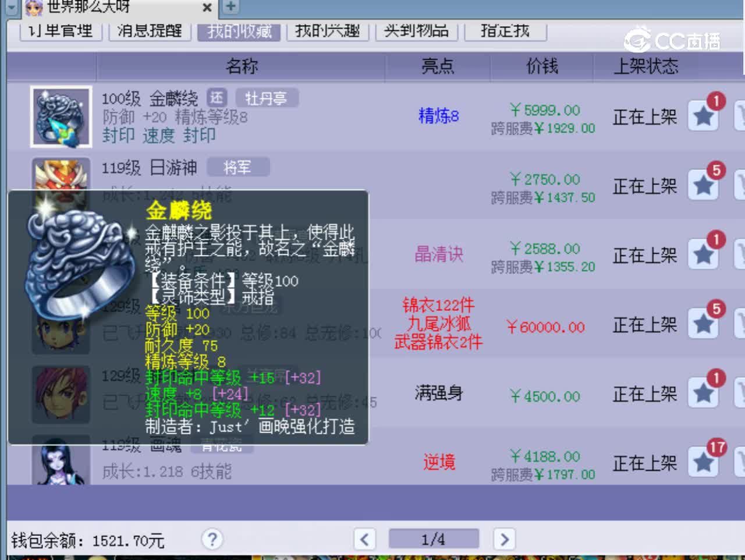Viewport: 745px width, 560px height.
Task: Switch to 订单管理 tab
Action: (61, 31)
